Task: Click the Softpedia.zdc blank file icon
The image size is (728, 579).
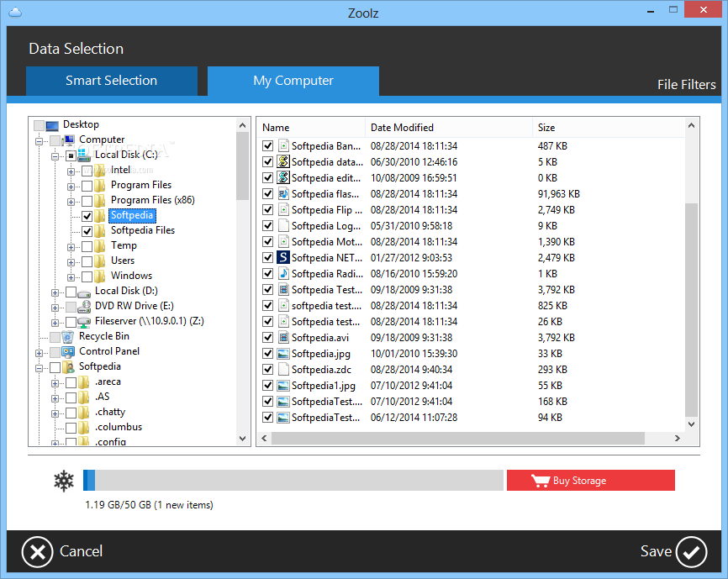Action: tap(283, 369)
